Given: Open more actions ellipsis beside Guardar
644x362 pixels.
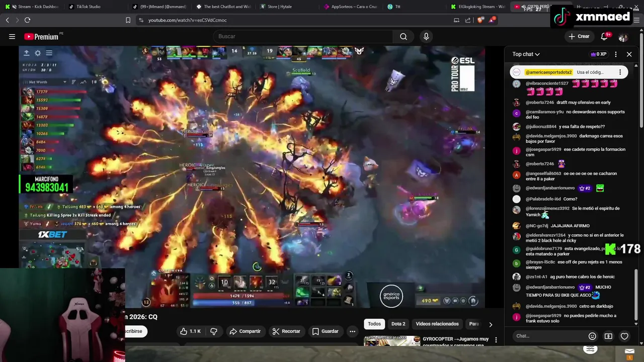Looking at the screenshot, I should tap(352, 331).
